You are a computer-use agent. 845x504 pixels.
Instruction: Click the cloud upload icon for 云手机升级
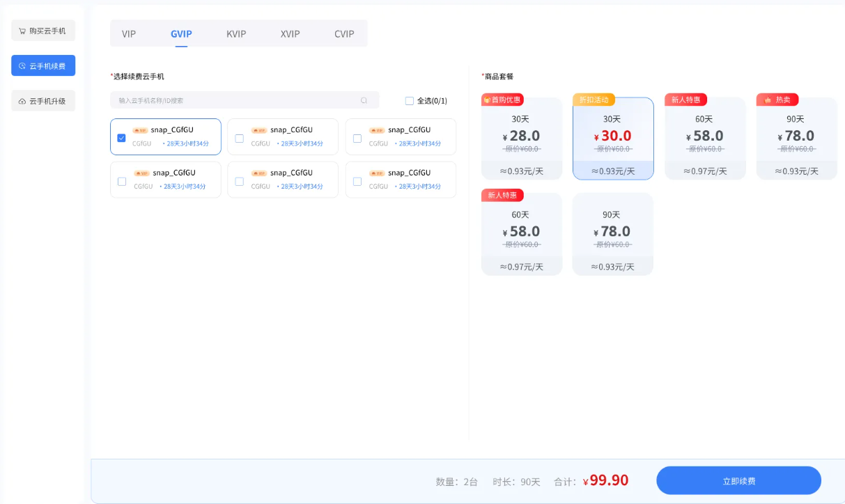pos(22,101)
